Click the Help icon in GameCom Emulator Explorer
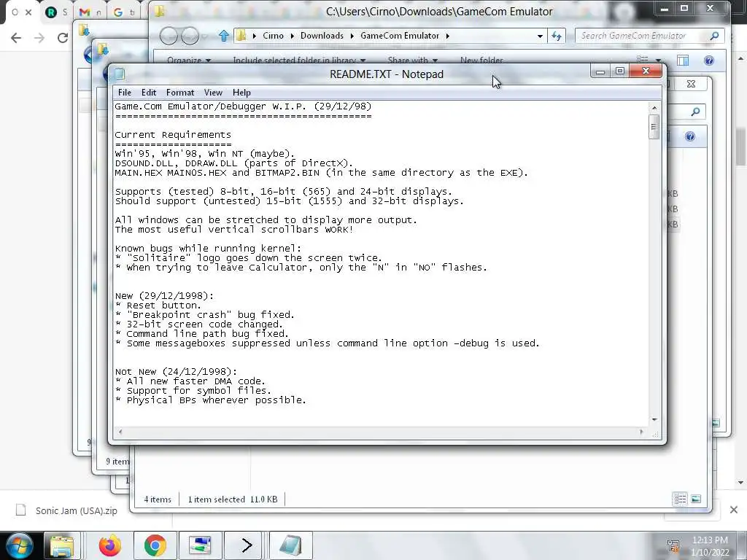747x560 pixels. 709,60
